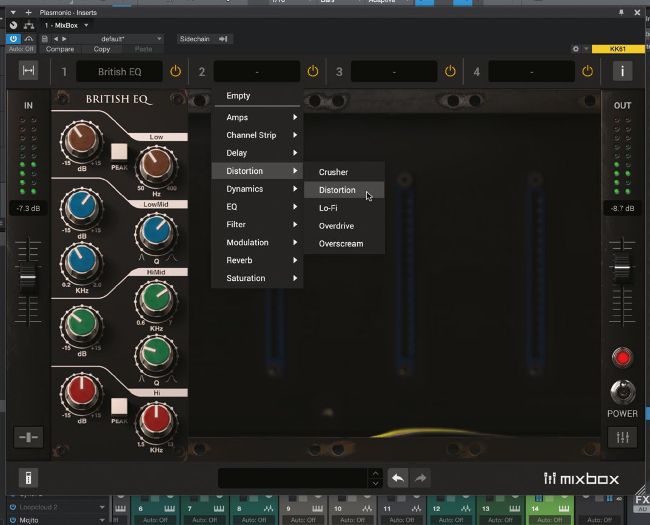Click the Low band dB gain knob
The image size is (650, 525).
click(x=82, y=140)
